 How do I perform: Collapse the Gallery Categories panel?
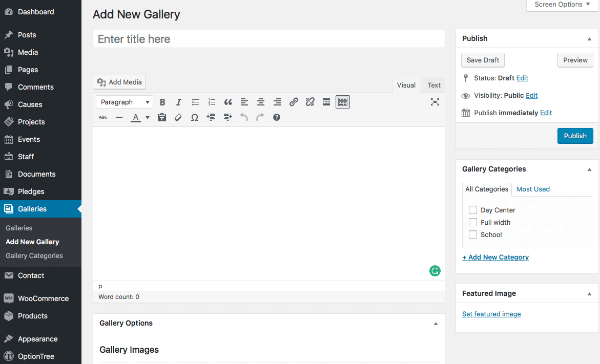(589, 169)
